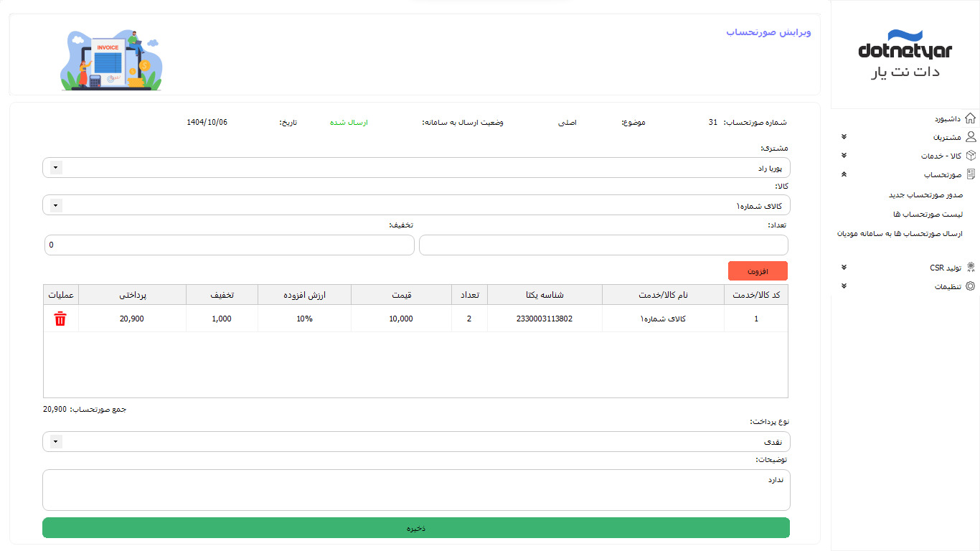Viewport: 980px width, 551px height.
Task: Delete the invoice row with red trash icon
Action: tap(60, 319)
